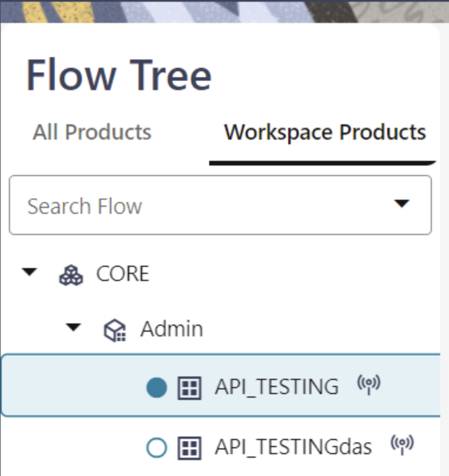Click the Admin module label
This screenshot has width=449, height=476.
point(171,329)
